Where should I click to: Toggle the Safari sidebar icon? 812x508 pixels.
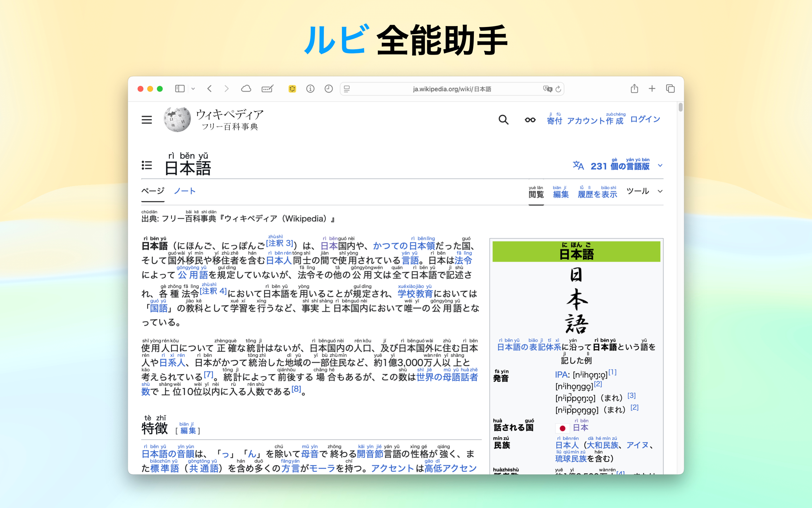click(x=180, y=89)
